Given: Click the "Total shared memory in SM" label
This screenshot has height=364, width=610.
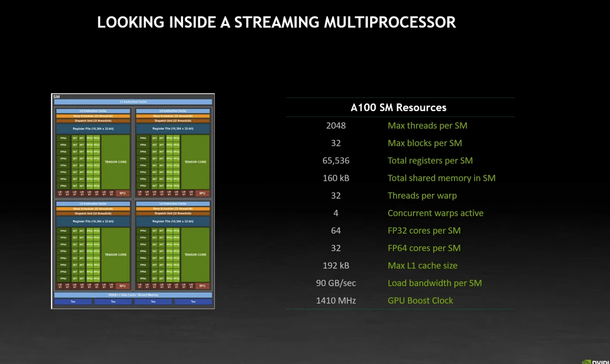Looking at the screenshot, I should (x=442, y=178).
